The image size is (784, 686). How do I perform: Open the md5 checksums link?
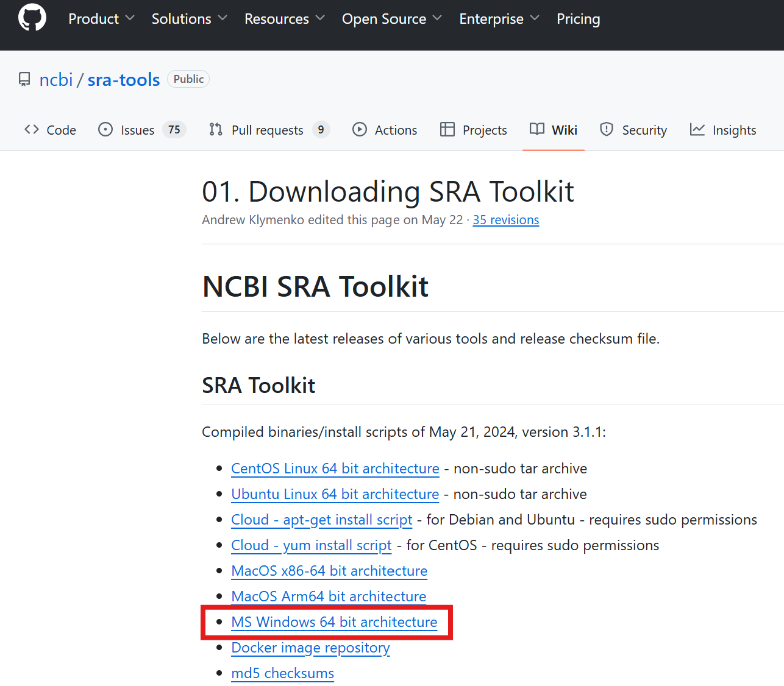[283, 673]
